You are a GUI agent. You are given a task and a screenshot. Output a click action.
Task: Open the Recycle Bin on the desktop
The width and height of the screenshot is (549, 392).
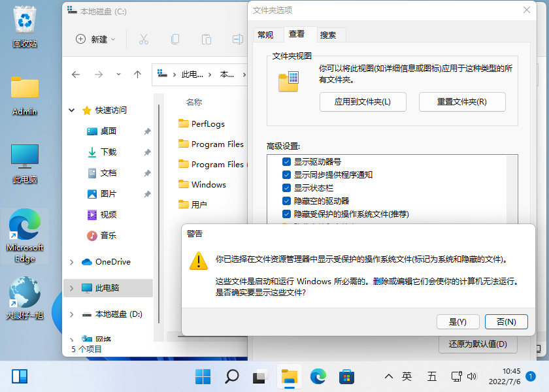pyautogui.click(x=25, y=20)
